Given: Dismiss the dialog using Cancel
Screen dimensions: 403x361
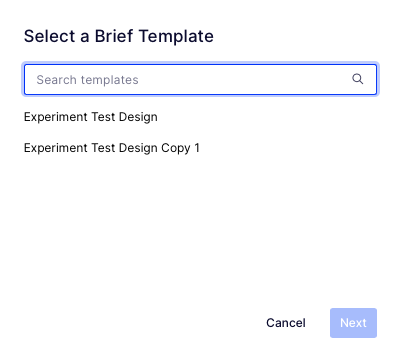Looking at the screenshot, I should click(x=286, y=323).
